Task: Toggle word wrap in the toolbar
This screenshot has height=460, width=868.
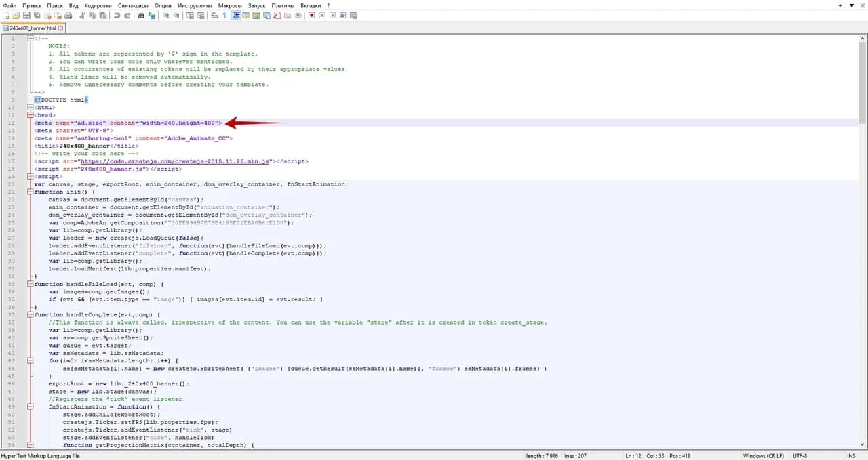Action: click(216, 16)
